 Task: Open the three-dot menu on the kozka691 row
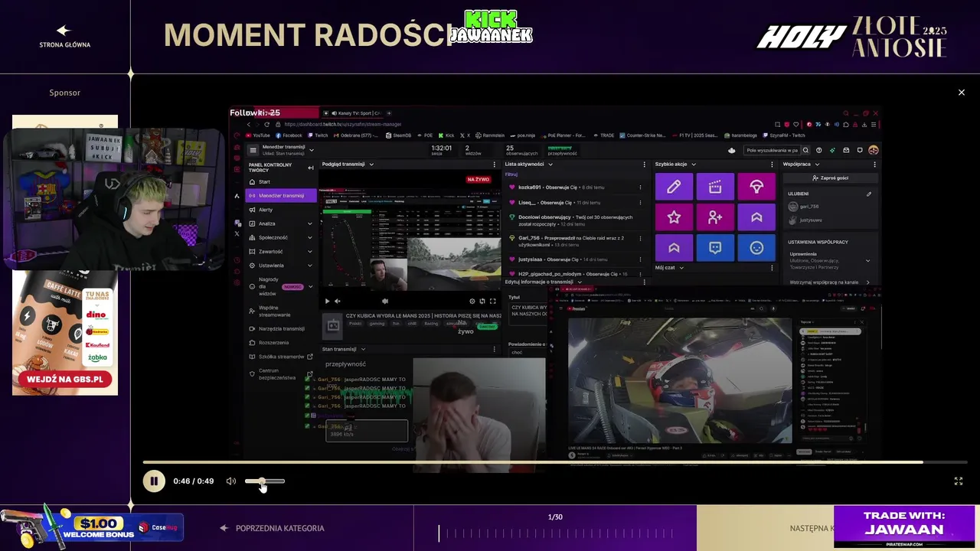pyautogui.click(x=640, y=187)
